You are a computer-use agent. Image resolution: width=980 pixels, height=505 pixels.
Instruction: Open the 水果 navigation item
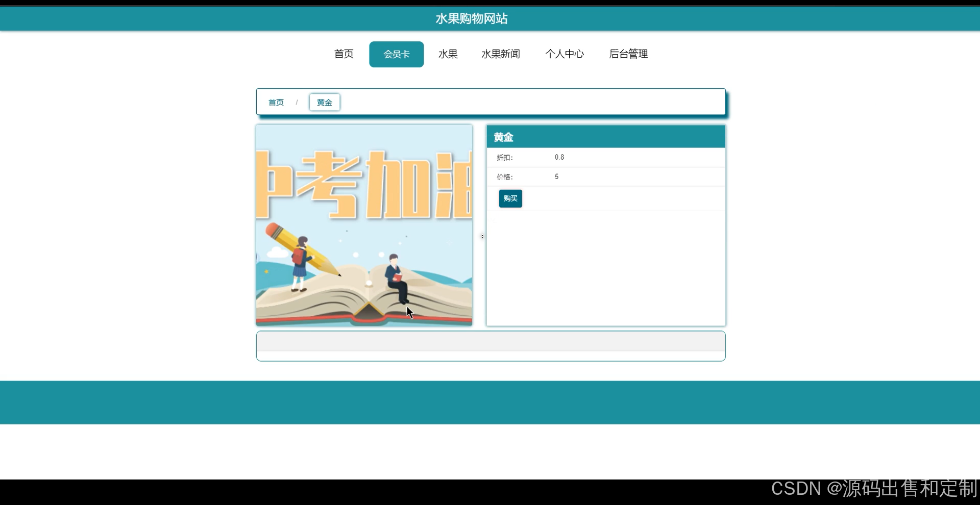tap(448, 54)
